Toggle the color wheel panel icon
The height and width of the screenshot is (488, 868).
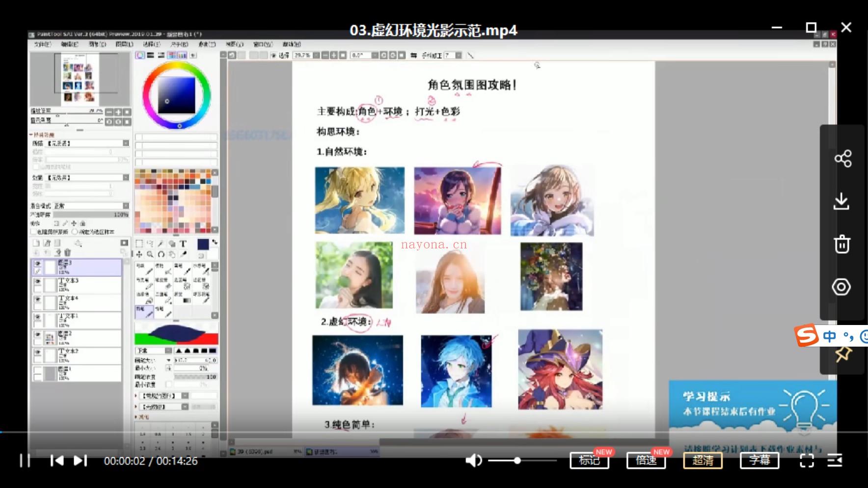pyautogui.click(x=140, y=55)
